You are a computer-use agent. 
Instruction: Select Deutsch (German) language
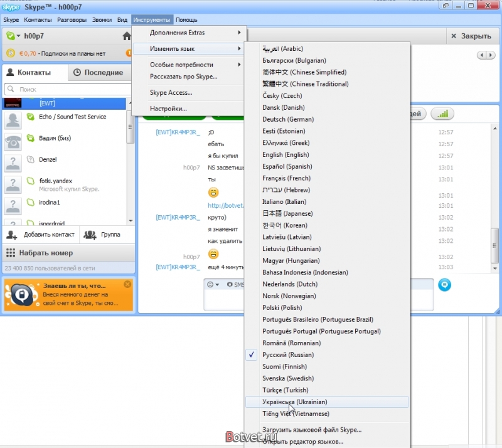click(327, 119)
